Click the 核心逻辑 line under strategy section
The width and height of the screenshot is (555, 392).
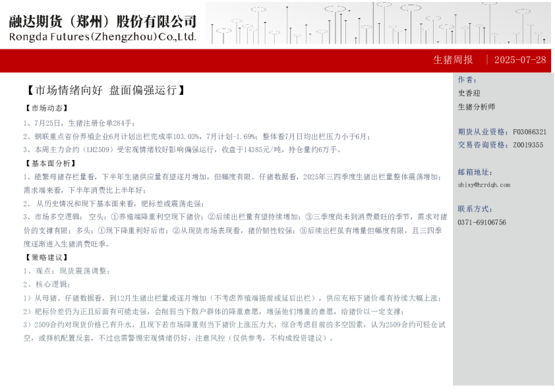tap(46, 285)
